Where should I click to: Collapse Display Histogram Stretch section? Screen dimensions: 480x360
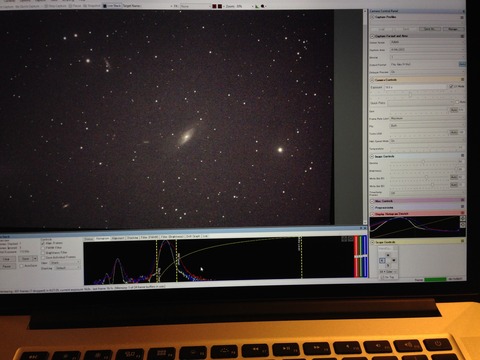372,214
